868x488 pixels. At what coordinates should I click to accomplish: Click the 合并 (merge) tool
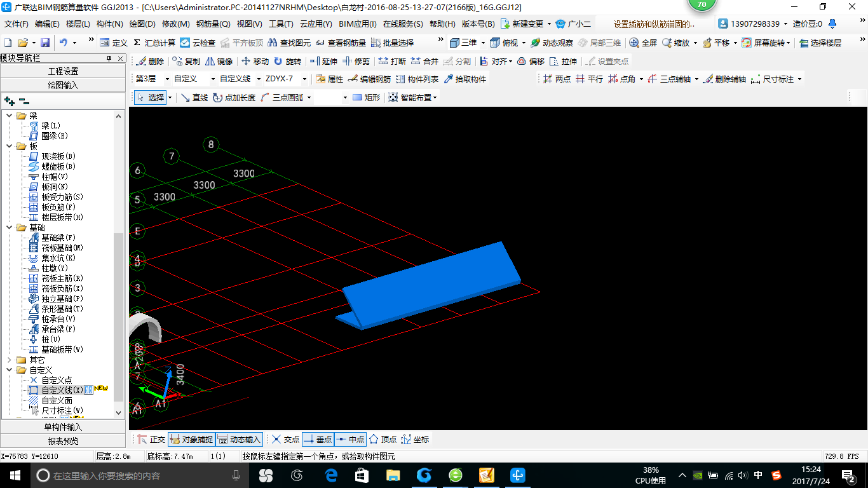pos(424,62)
